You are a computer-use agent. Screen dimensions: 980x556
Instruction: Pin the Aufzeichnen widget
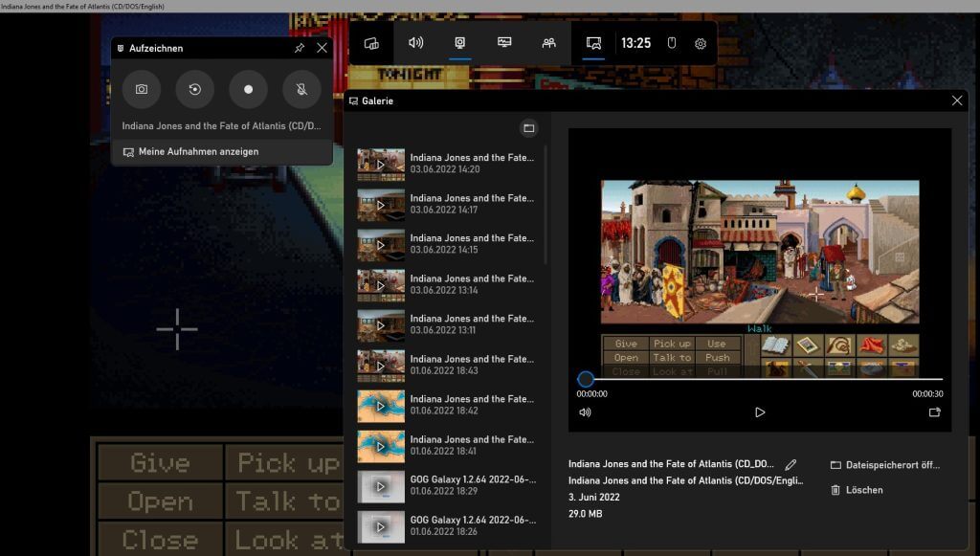pyautogui.click(x=300, y=48)
